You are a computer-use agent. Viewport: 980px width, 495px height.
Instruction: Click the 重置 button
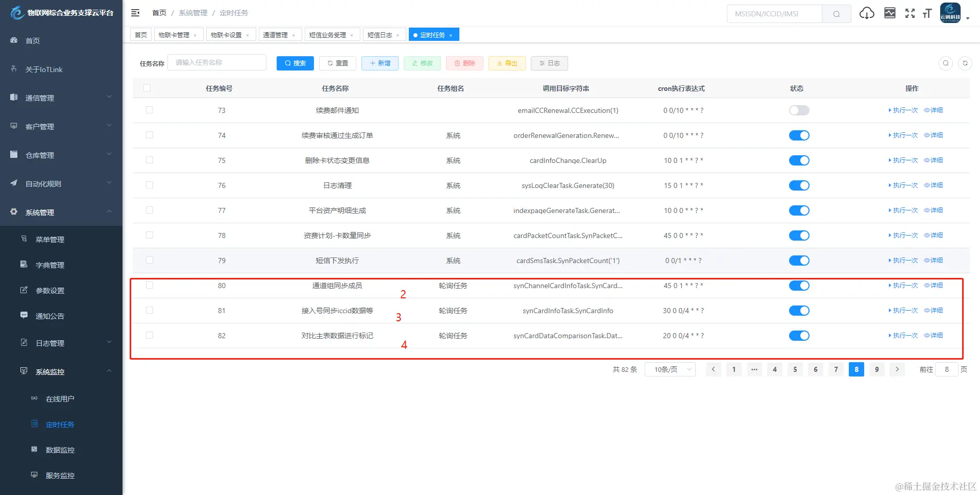pos(337,63)
